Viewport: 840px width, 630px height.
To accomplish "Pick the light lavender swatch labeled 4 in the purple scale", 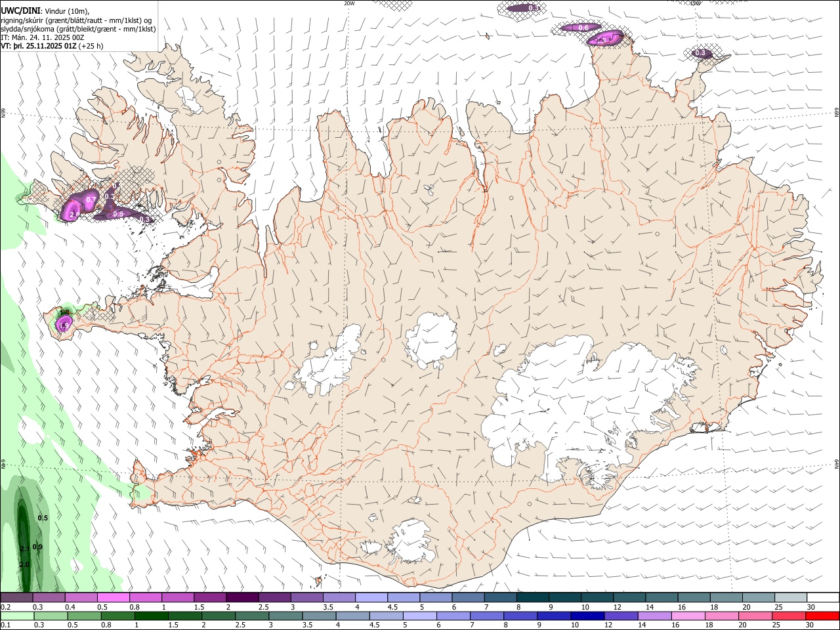I will click(371, 597).
